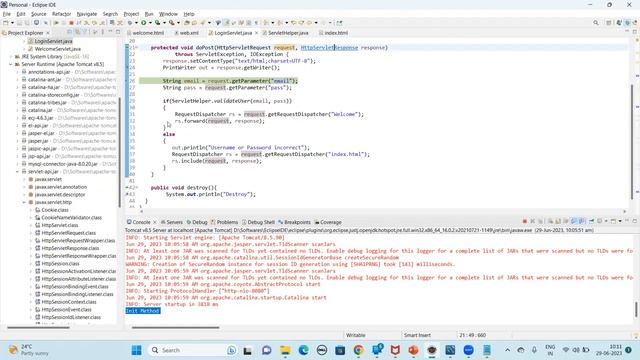Toggle folding marker at destroy method line
640x360 pixels.
tap(136, 188)
